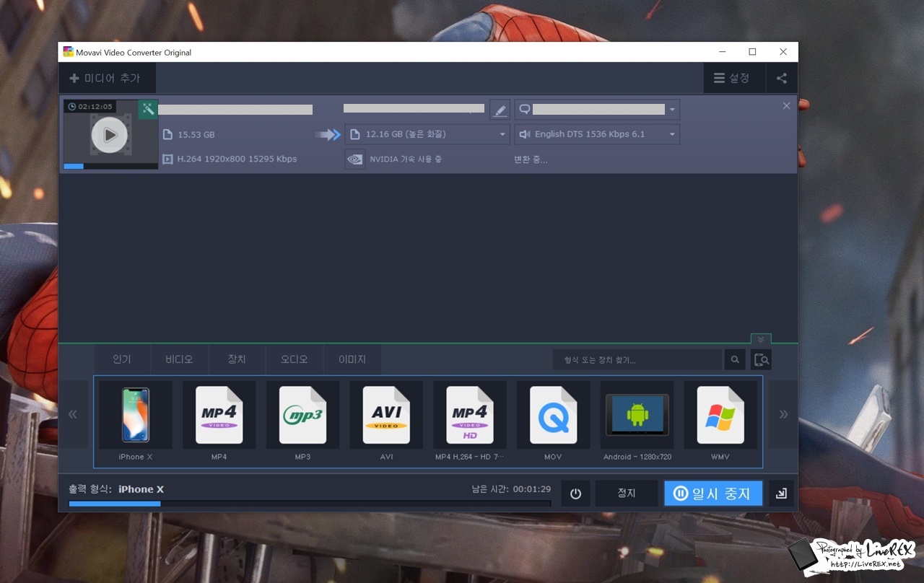Click the format search input field

click(x=637, y=359)
